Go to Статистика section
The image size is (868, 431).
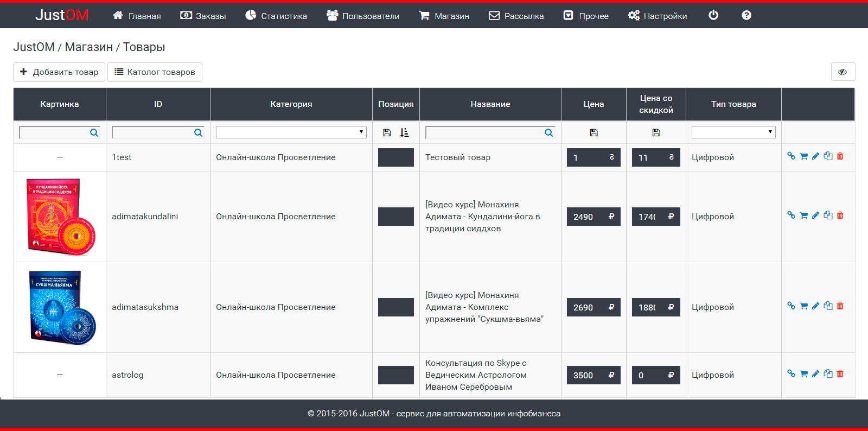276,16
